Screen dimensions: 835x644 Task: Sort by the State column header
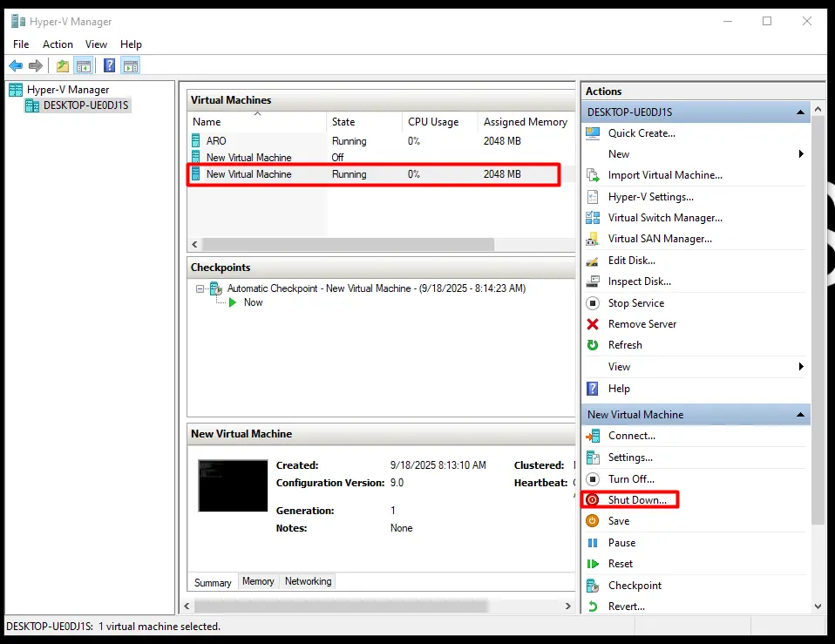point(364,122)
